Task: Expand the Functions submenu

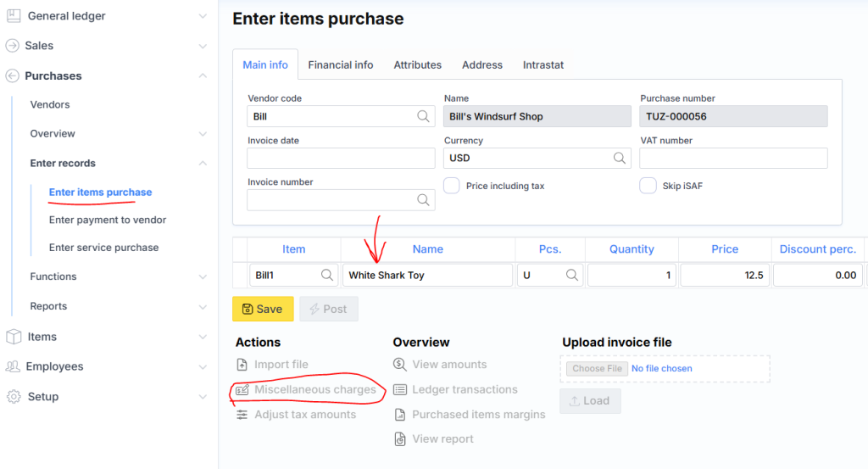Action: [202, 276]
